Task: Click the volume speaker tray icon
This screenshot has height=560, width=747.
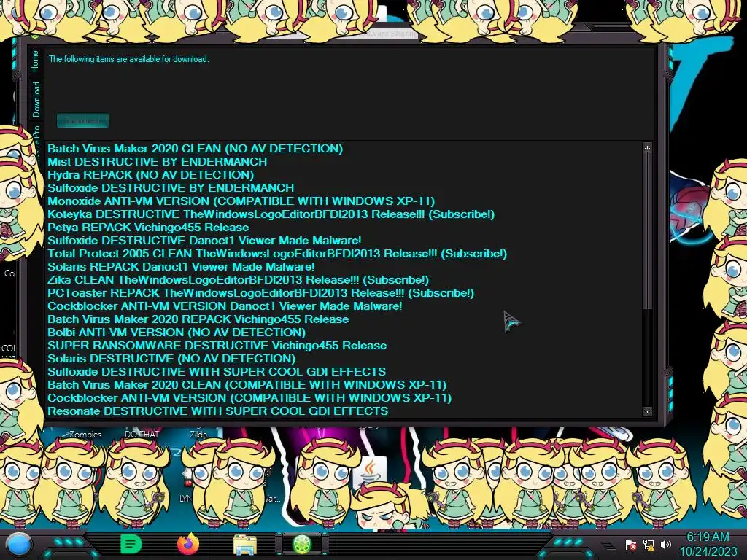Action: click(x=666, y=544)
